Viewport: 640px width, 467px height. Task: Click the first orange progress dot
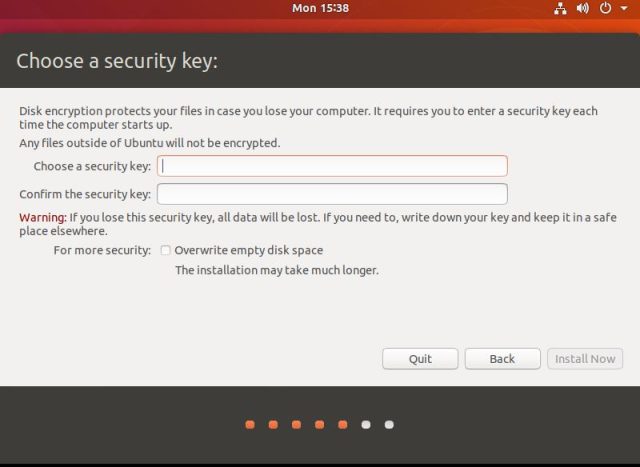click(x=250, y=425)
